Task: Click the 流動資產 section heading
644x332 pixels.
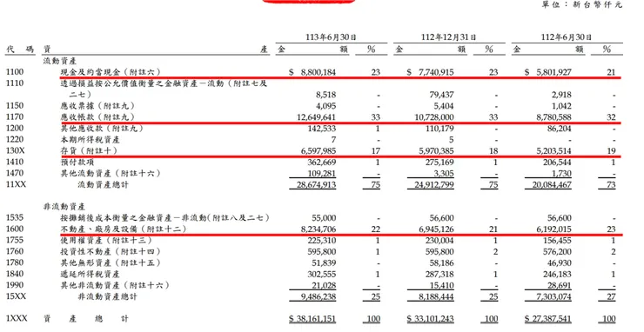Action: (x=60, y=61)
